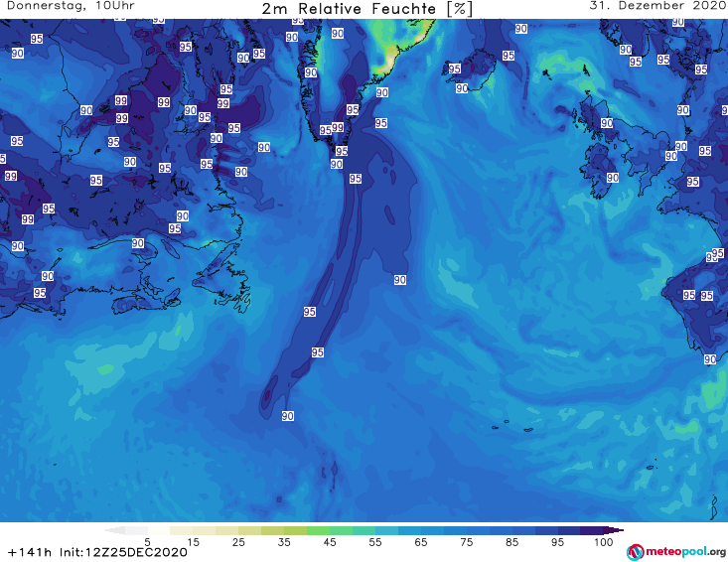Click the date '31. Dezember 2020'
Screen dimensions: 728x562
[x=658, y=6]
